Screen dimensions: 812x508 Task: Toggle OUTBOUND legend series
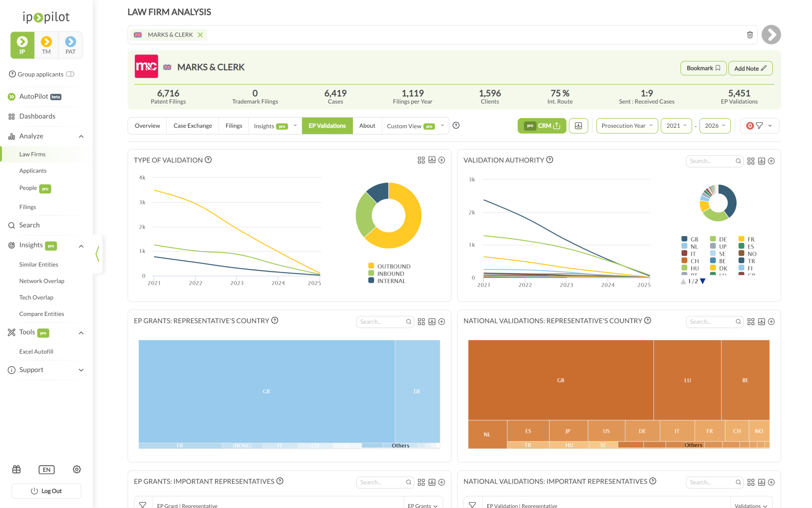tap(389, 266)
